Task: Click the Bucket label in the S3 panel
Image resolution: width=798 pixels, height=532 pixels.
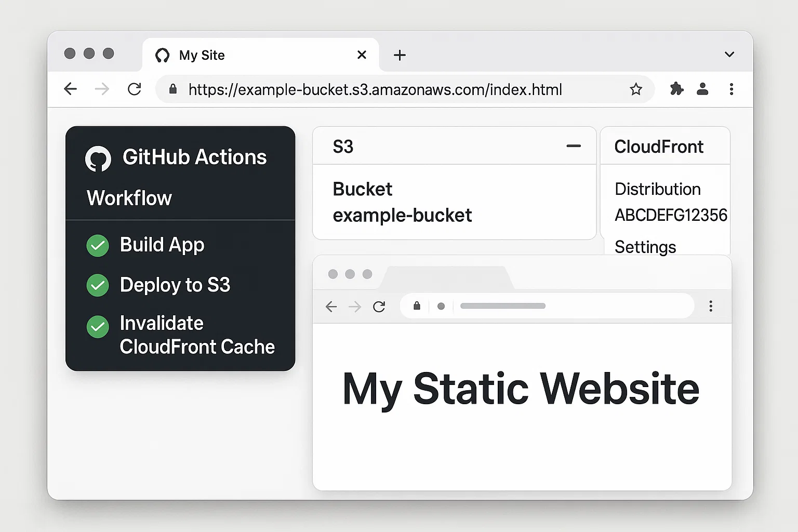Action: coord(363,189)
